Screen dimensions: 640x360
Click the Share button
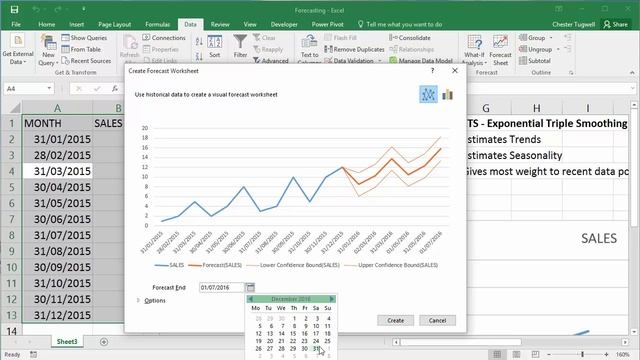tap(616, 24)
